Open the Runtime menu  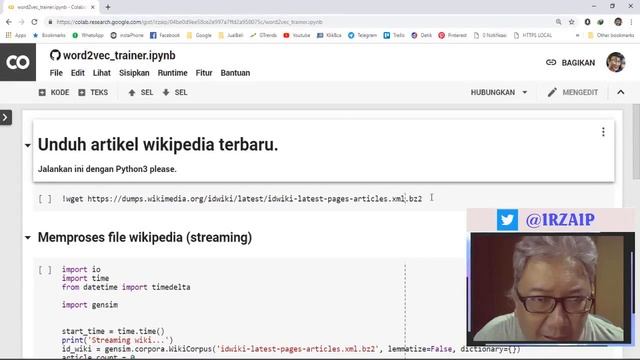tap(172, 73)
